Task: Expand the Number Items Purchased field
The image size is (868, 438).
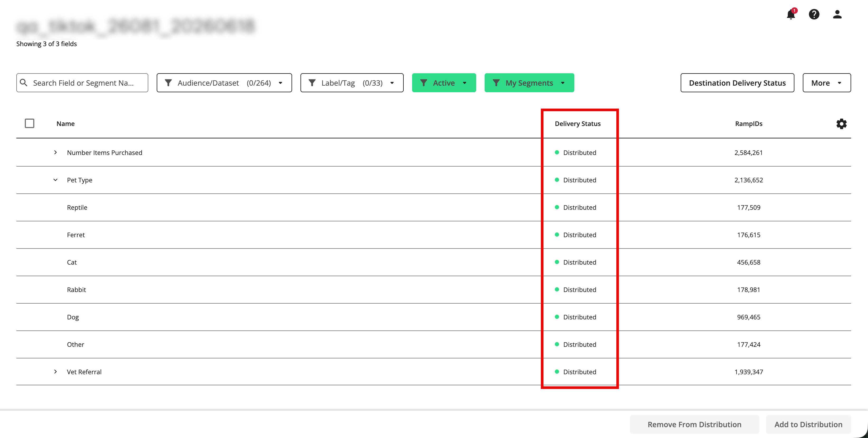Action: pyautogui.click(x=56, y=153)
